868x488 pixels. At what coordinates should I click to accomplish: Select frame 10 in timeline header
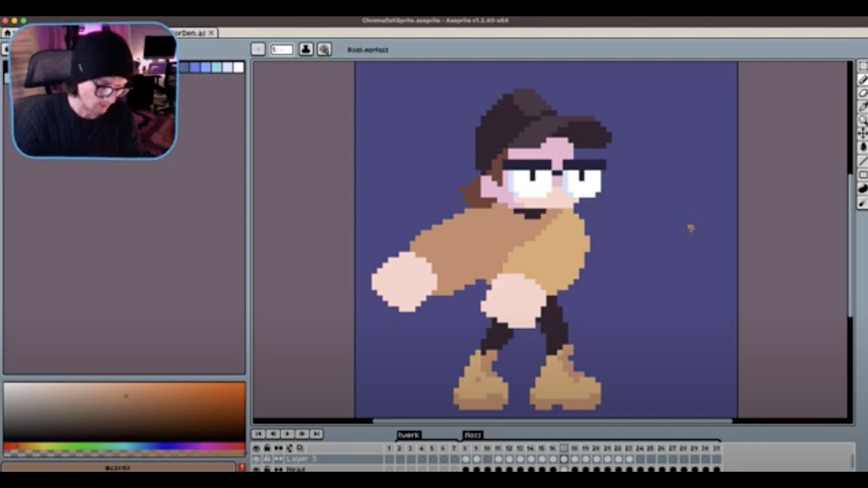coord(487,448)
